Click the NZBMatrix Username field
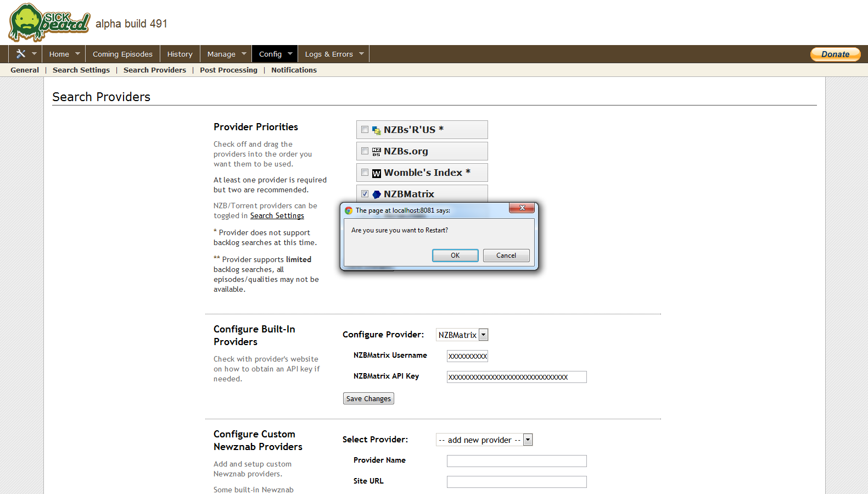 pyautogui.click(x=467, y=356)
